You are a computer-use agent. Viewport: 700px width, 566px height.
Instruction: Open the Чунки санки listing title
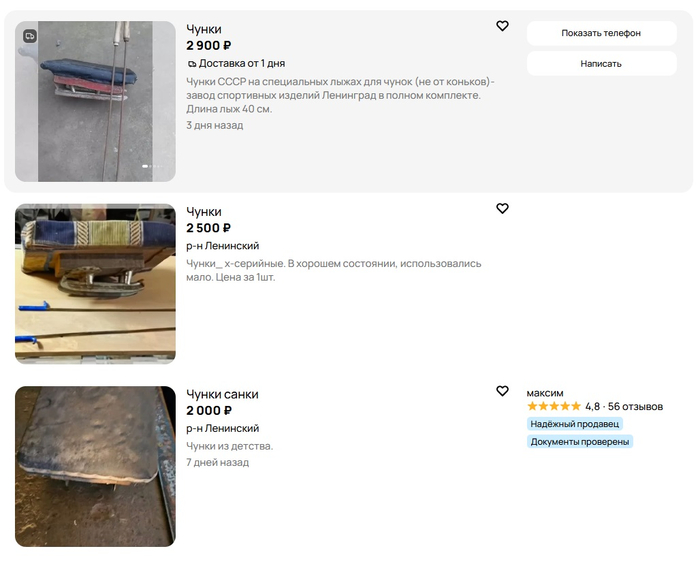[222, 394]
